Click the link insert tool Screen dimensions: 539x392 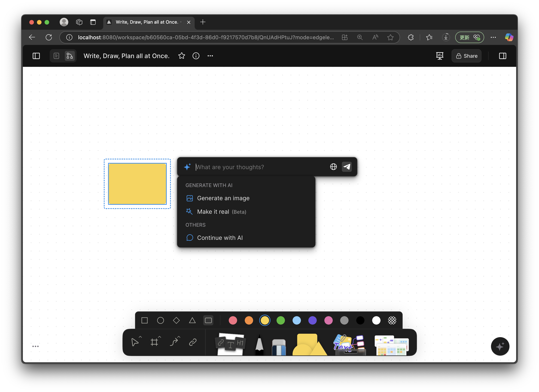point(193,342)
